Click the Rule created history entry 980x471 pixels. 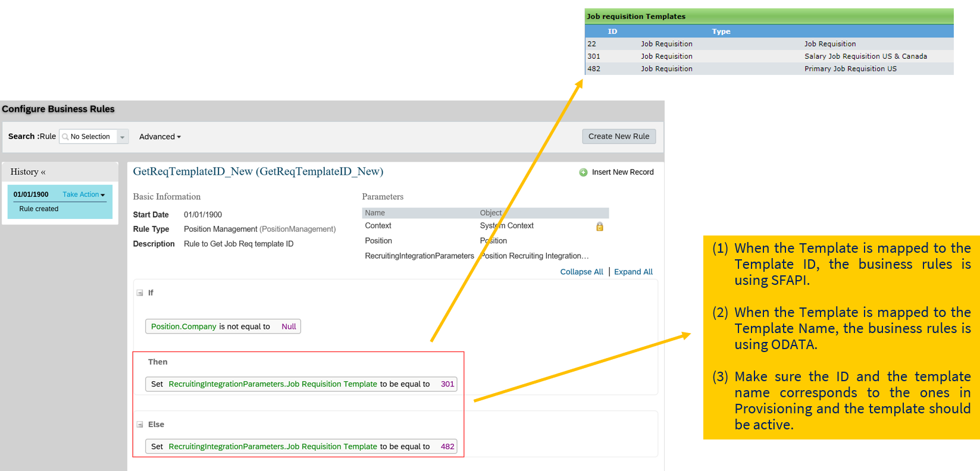pos(39,209)
